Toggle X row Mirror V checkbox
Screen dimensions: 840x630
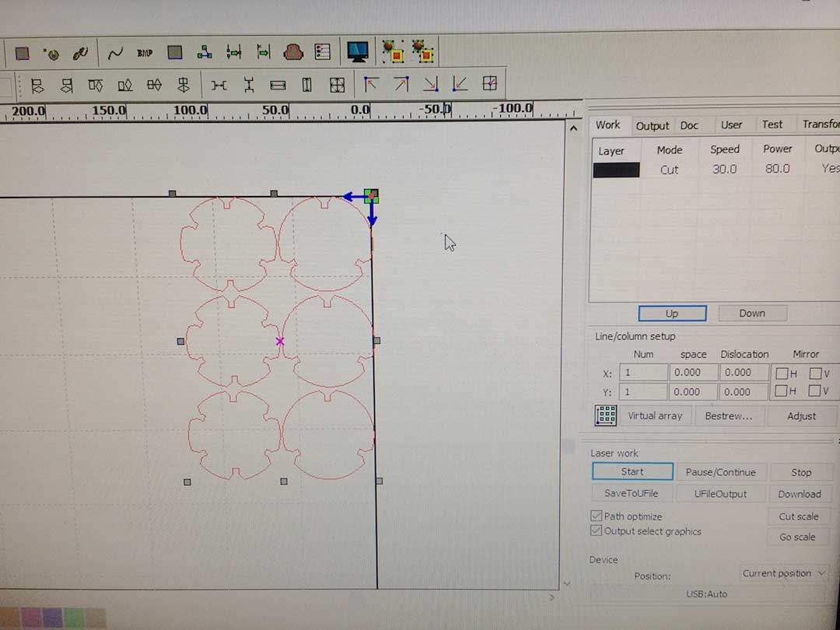(815, 373)
